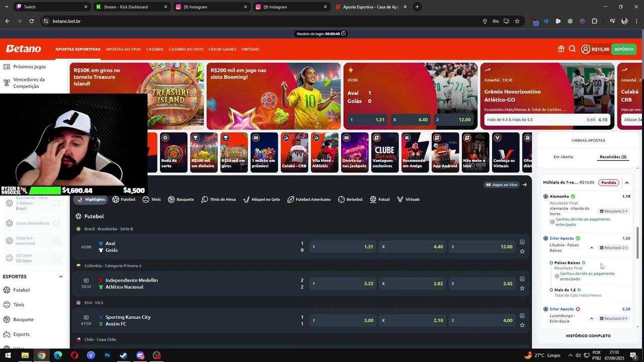Screen dimensions: 644x362
Task: Bookmark this page star in address bar
Action: coord(517,21)
